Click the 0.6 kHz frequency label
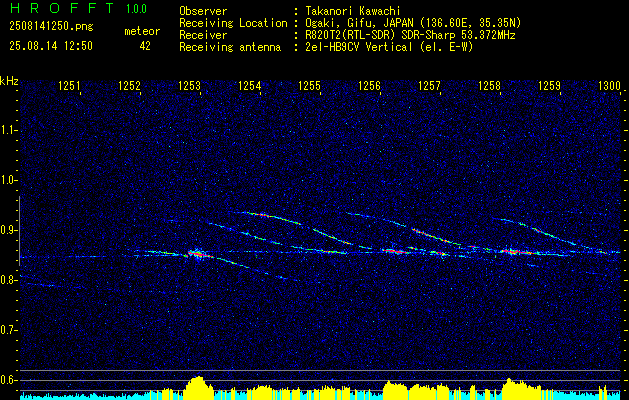Screen dimensions: 629x400 pos(8,380)
